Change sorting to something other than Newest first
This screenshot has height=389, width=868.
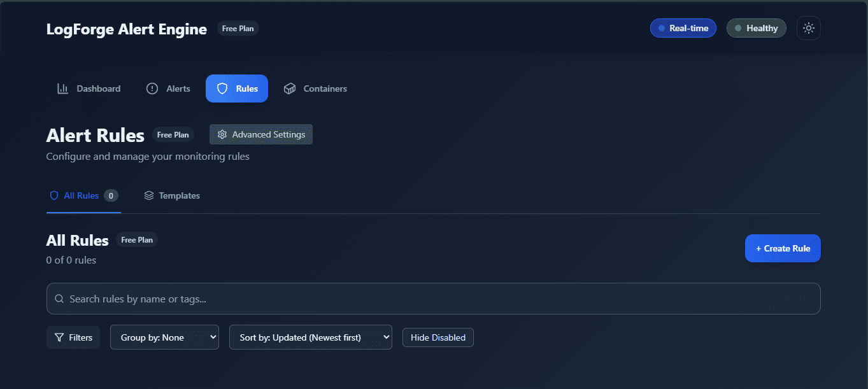point(310,337)
